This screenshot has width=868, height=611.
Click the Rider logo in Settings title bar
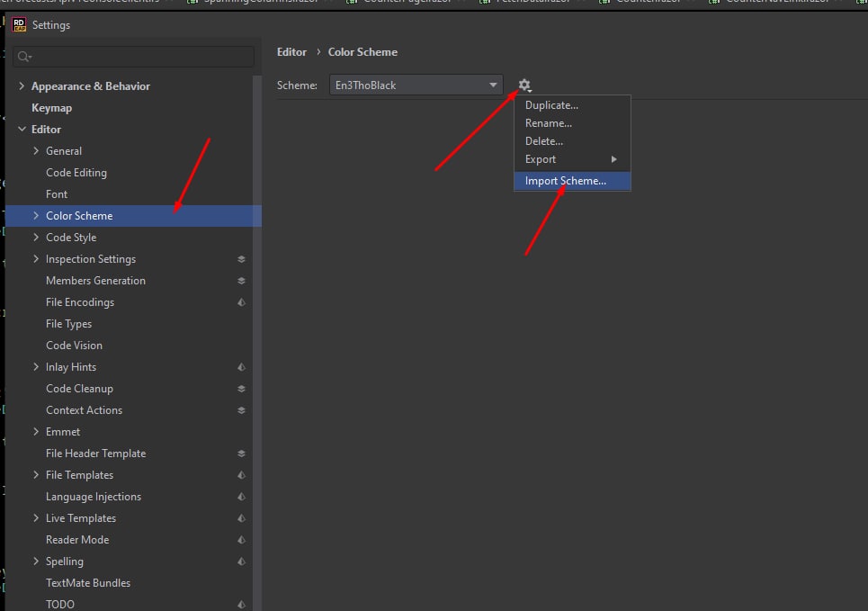pyautogui.click(x=19, y=24)
